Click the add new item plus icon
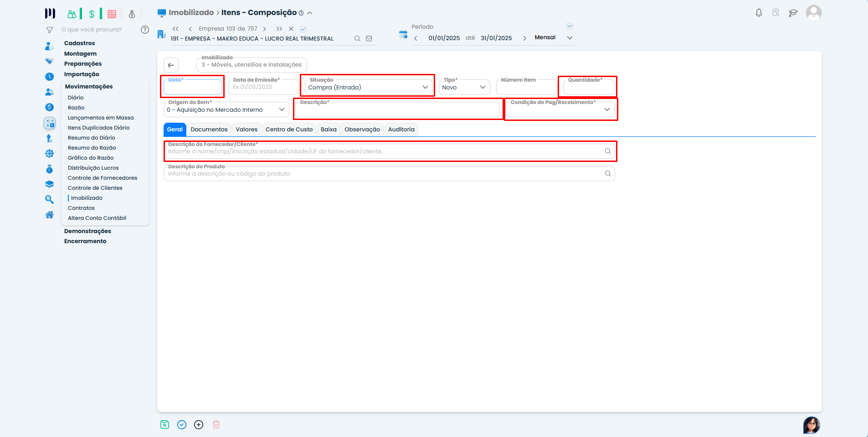Image resolution: width=868 pixels, height=437 pixels. point(199,425)
